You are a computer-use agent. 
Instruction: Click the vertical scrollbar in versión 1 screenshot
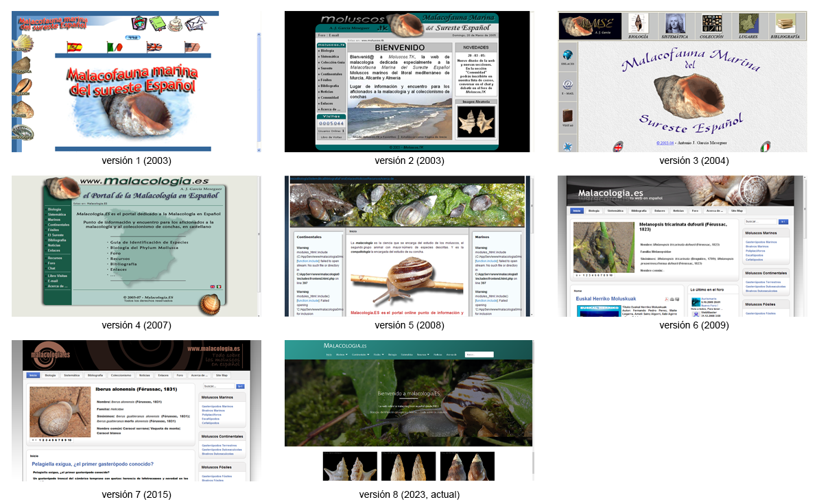[x=259, y=93]
